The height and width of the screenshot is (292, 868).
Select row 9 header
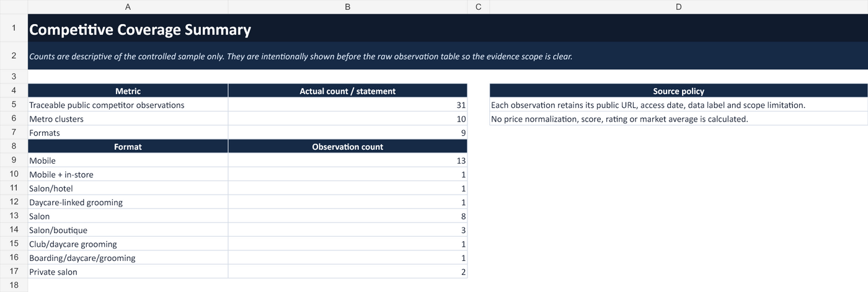click(x=14, y=160)
